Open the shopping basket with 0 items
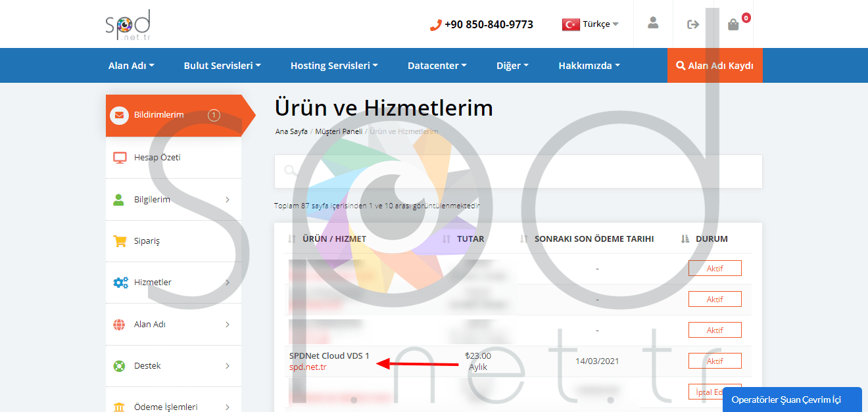This screenshot has width=868, height=412. click(x=733, y=24)
